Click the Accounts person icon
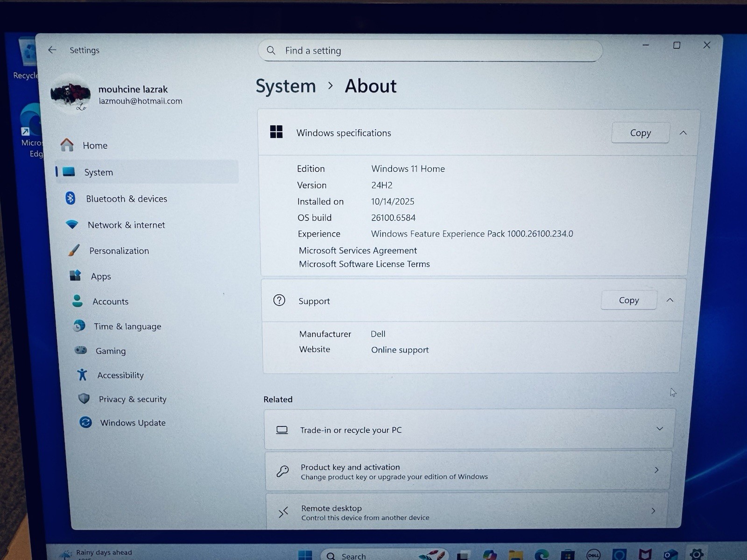Viewport: 747px width, 560px height. tap(78, 301)
